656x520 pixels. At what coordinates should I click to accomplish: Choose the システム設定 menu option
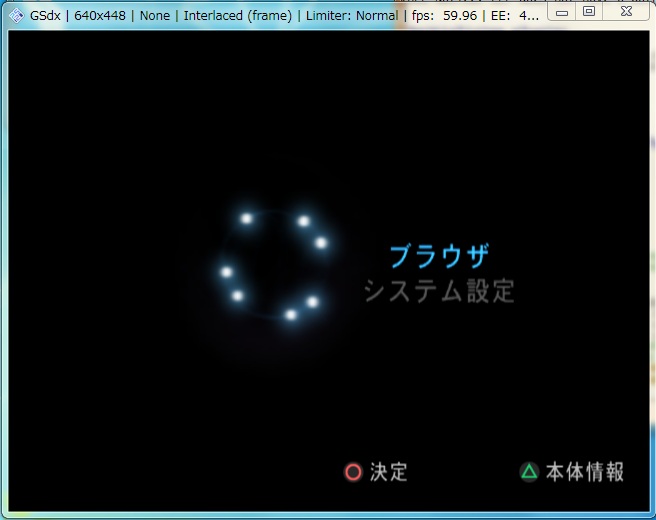pyautogui.click(x=439, y=291)
